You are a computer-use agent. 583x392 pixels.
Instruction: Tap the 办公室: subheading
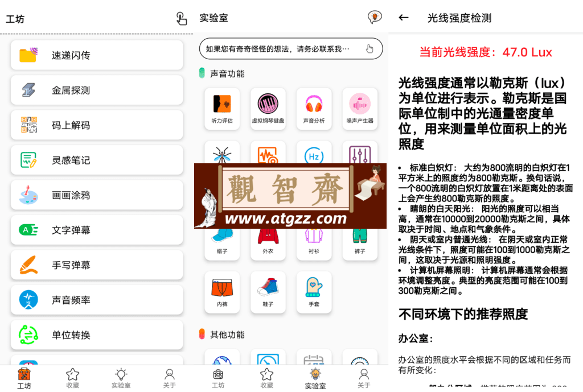(416, 338)
